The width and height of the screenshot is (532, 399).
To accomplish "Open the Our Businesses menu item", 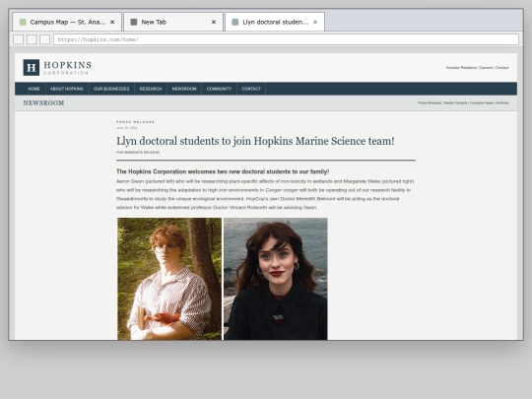I will tap(111, 89).
